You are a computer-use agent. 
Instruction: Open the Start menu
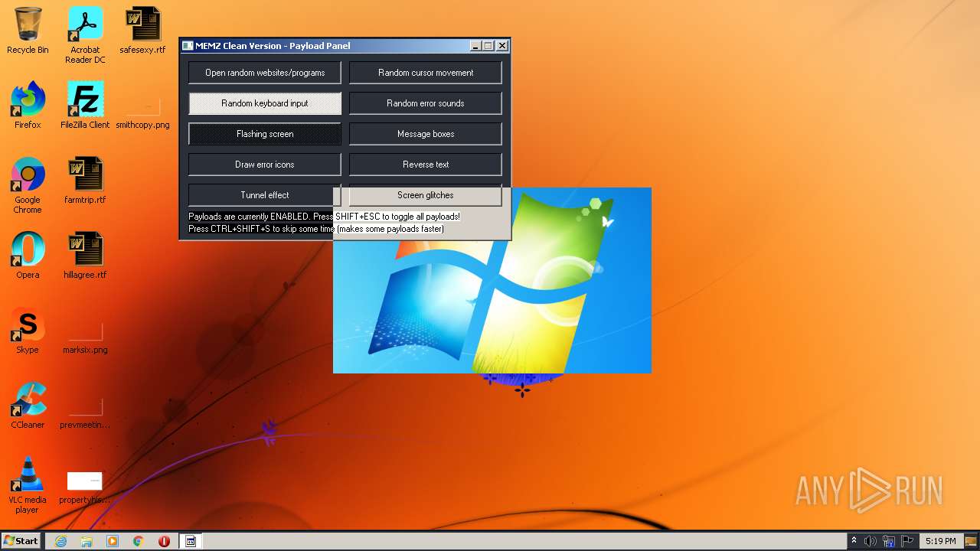pyautogui.click(x=21, y=541)
